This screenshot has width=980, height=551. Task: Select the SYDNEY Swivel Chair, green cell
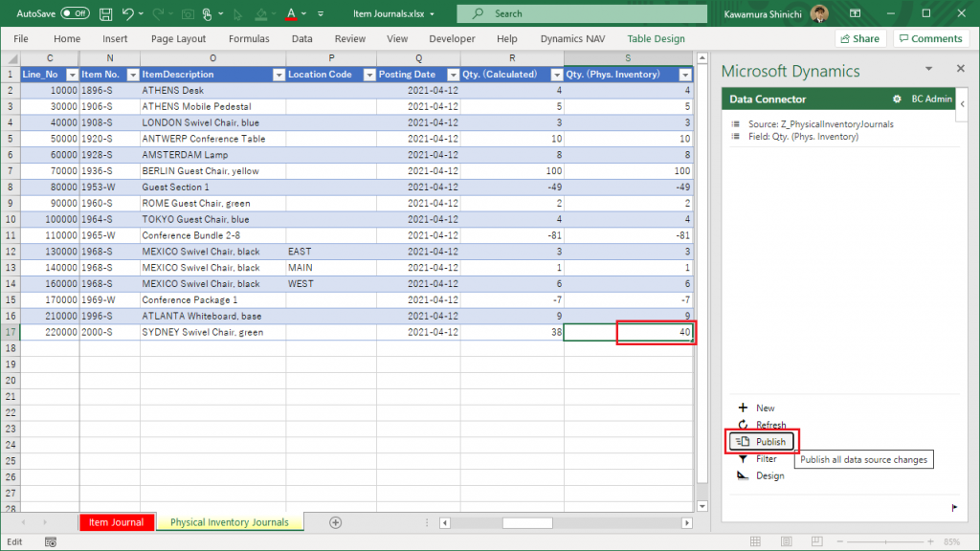tap(212, 332)
